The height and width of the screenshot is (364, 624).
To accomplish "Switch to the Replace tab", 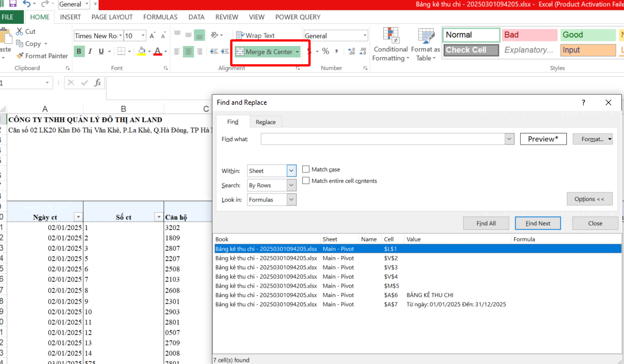I will (x=265, y=122).
